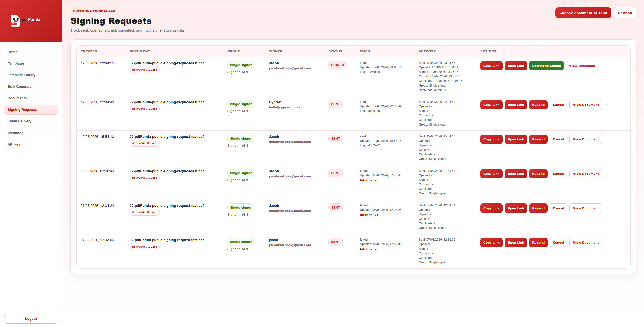This screenshot has height=327, width=644.
Task: Click the SENT badge in Cyprex row
Action: click(335, 104)
